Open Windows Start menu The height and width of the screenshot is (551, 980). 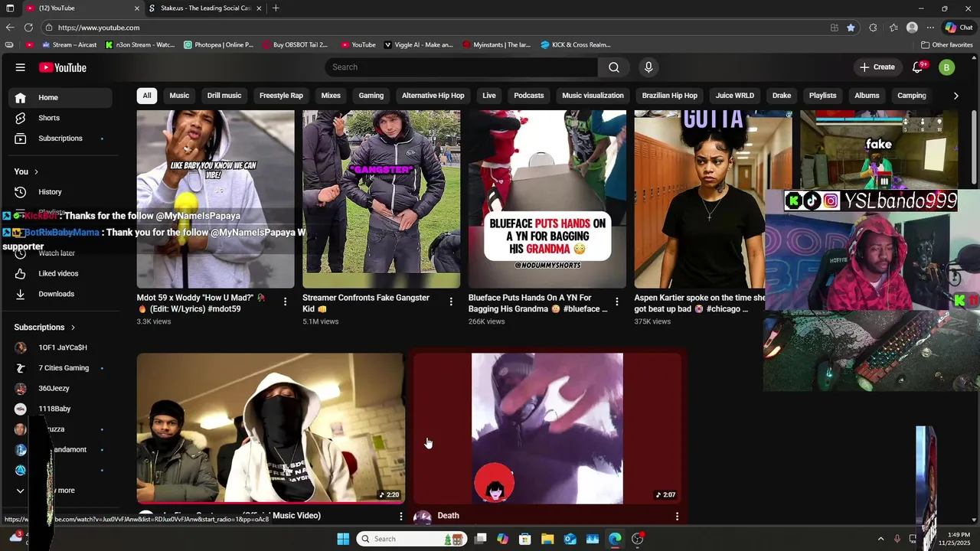pyautogui.click(x=343, y=539)
